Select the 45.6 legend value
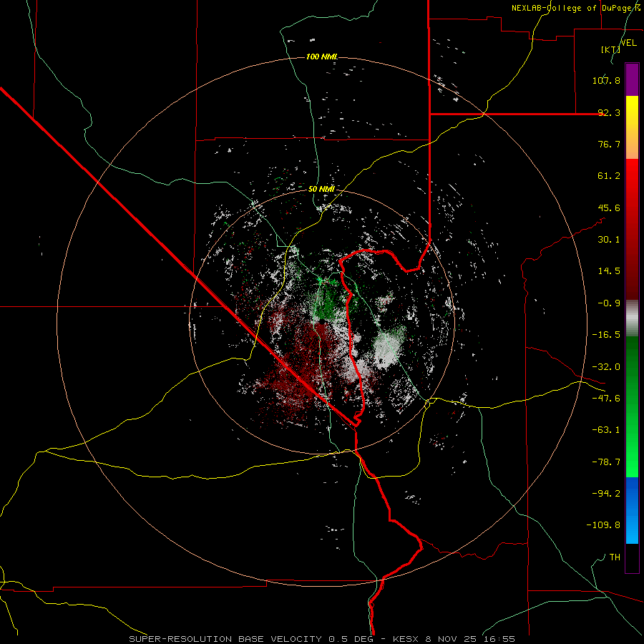This screenshot has height=644, width=644. click(x=609, y=208)
